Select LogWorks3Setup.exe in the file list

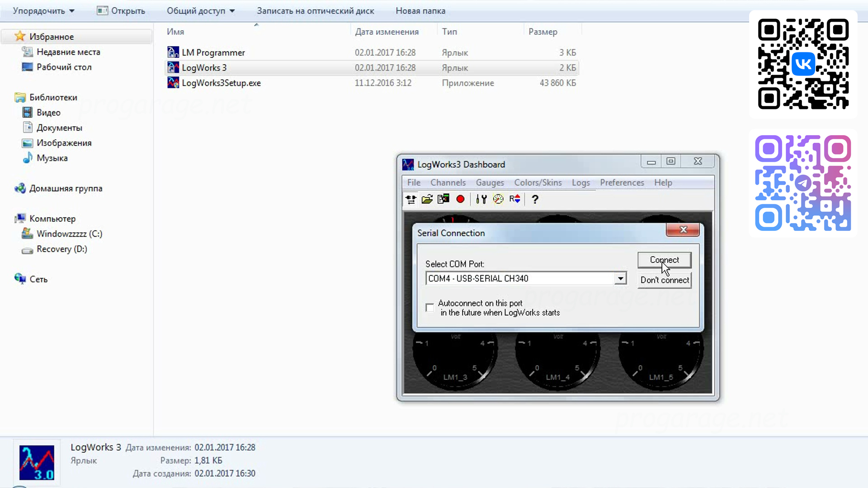(221, 83)
